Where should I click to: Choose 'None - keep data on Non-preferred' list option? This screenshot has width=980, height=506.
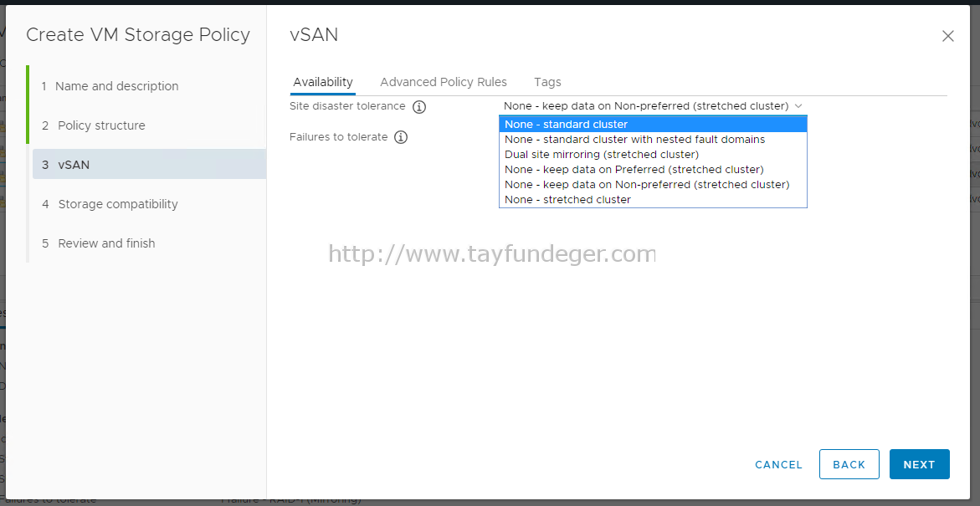click(653, 184)
